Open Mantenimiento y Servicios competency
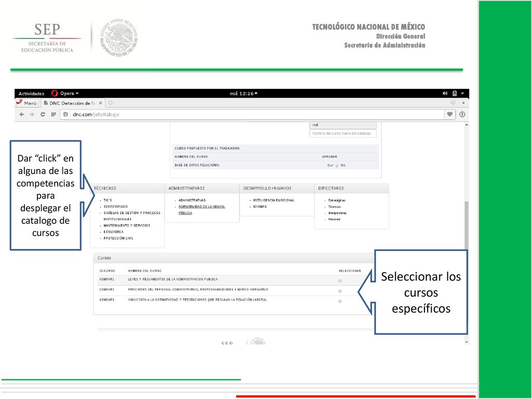 pyautogui.click(x=127, y=225)
